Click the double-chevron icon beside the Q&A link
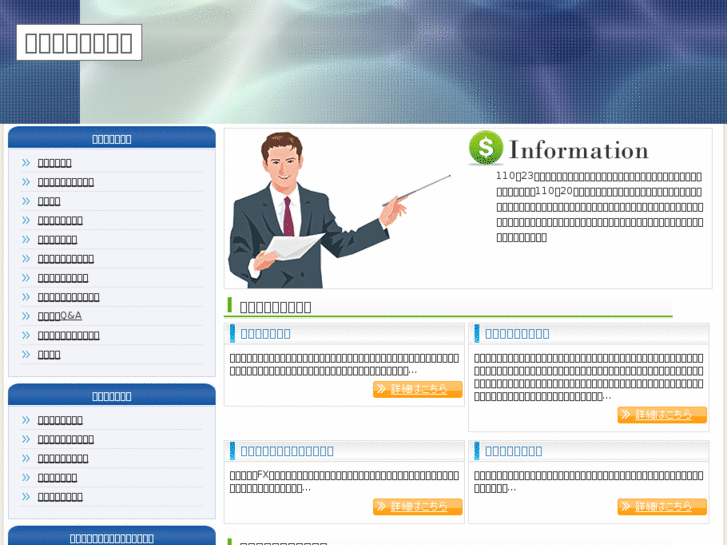The width and height of the screenshot is (727, 545). [26, 316]
